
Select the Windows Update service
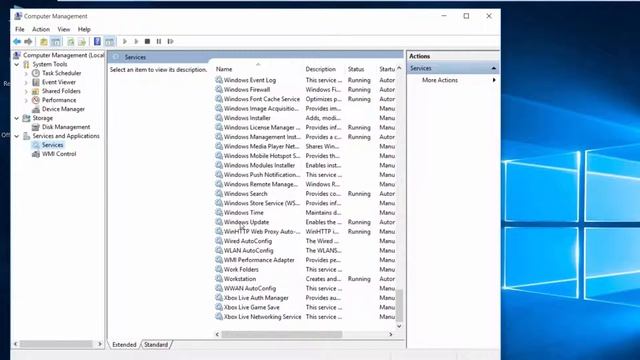pyautogui.click(x=246, y=222)
